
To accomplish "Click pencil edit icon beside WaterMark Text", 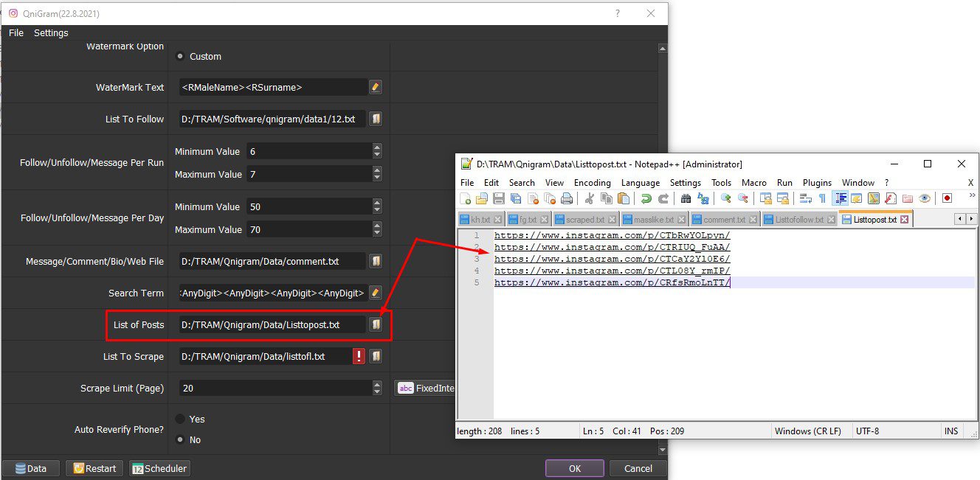I will (376, 87).
